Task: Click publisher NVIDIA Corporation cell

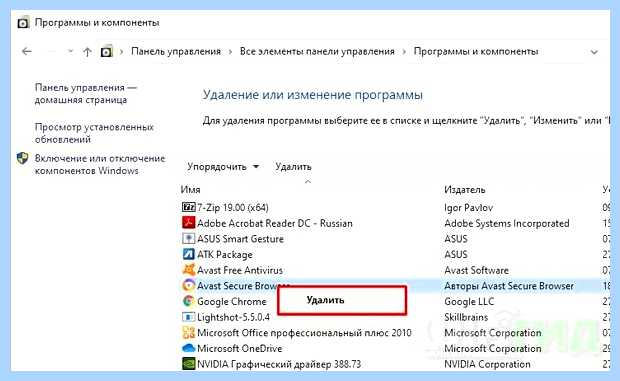Action: point(487,364)
